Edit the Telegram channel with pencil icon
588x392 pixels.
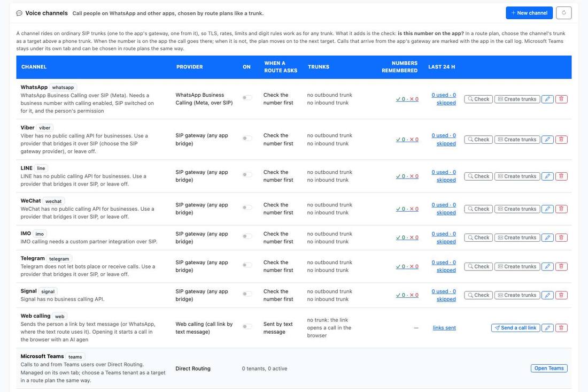click(547, 266)
